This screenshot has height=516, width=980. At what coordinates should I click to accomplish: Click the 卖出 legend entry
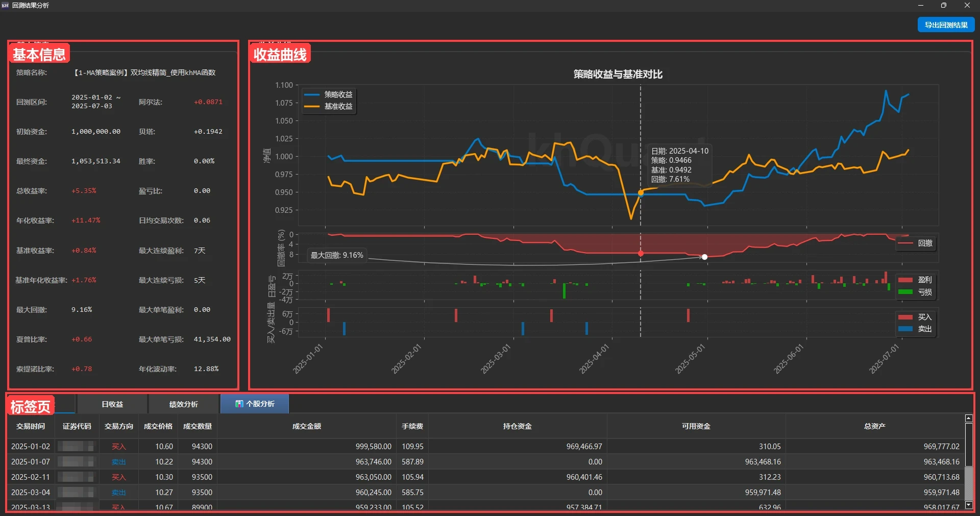click(x=916, y=329)
